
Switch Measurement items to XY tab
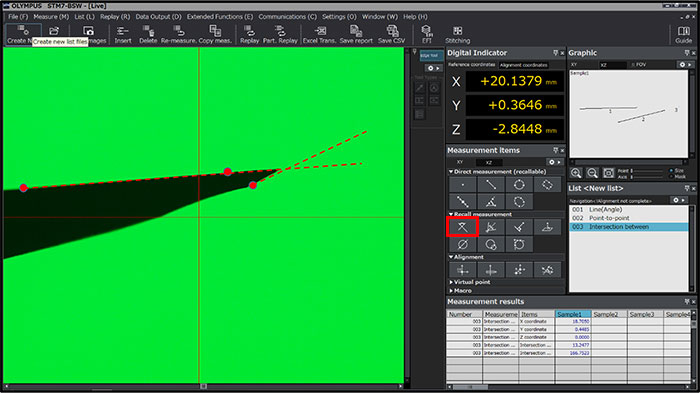click(460, 162)
